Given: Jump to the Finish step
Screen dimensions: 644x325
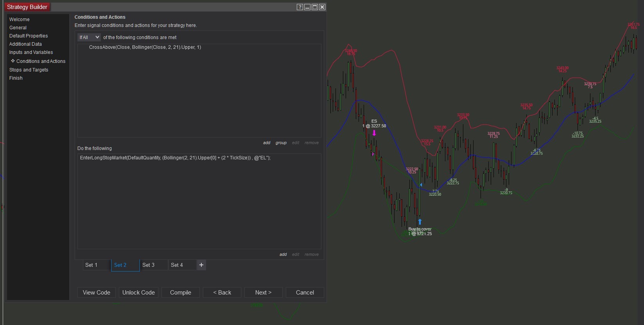Looking at the screenshot, I should pos(16,78).
